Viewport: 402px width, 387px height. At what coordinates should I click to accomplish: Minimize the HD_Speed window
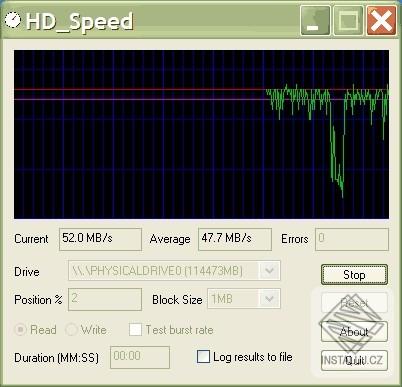coord(315,21)
